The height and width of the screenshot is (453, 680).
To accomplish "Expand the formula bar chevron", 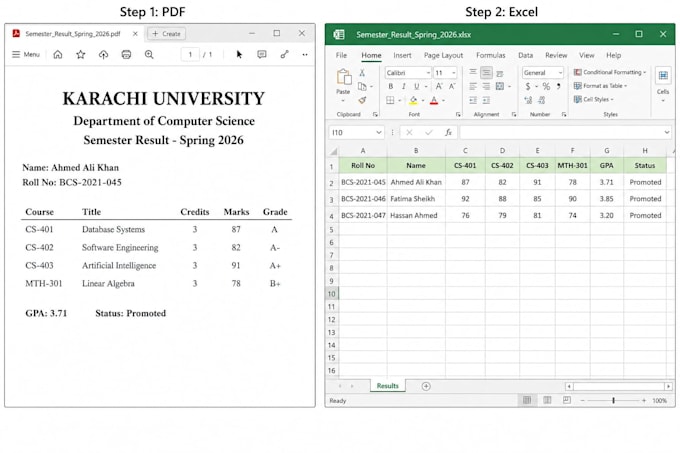I will (x=667, y=132).
